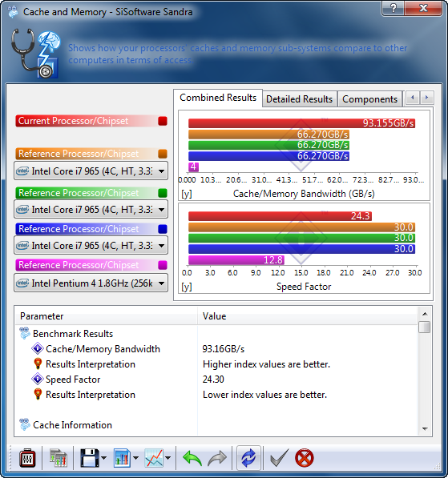Click the value 93.16GB/s
448x478 pixels.
click(224, 349)
